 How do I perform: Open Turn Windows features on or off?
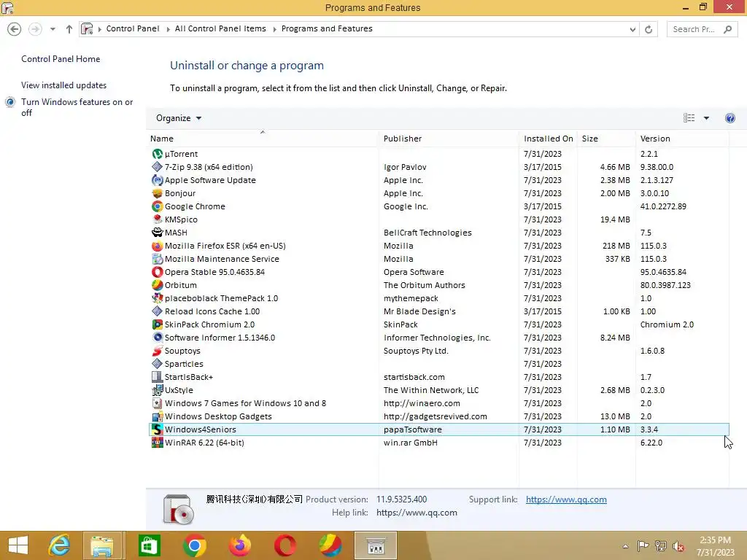coord(77,107)
